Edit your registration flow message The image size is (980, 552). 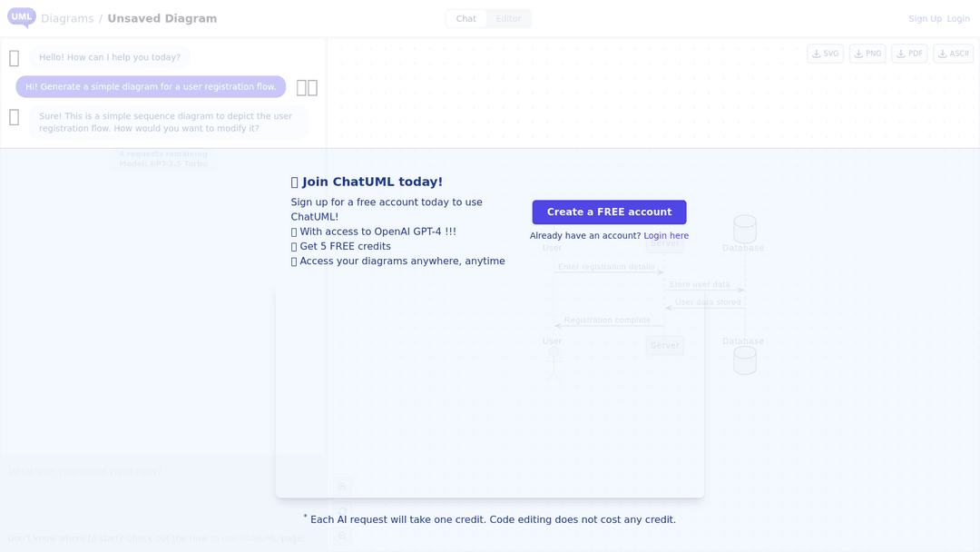[301, 86]
